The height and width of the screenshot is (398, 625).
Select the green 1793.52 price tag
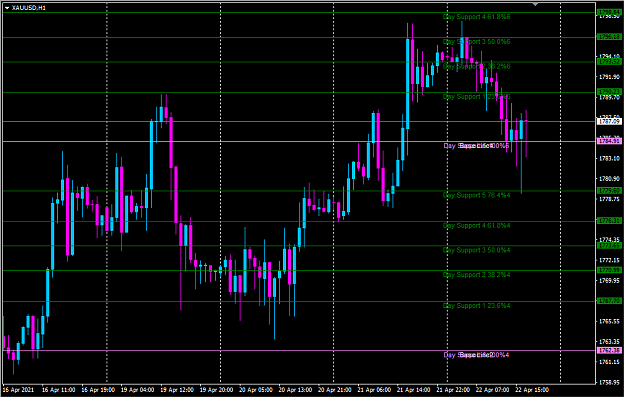coord(609,62)
